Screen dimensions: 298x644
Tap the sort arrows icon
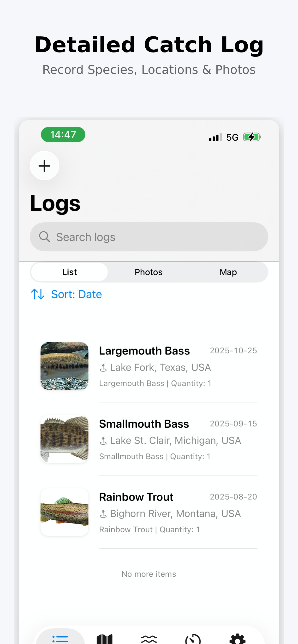coord(38,294)
